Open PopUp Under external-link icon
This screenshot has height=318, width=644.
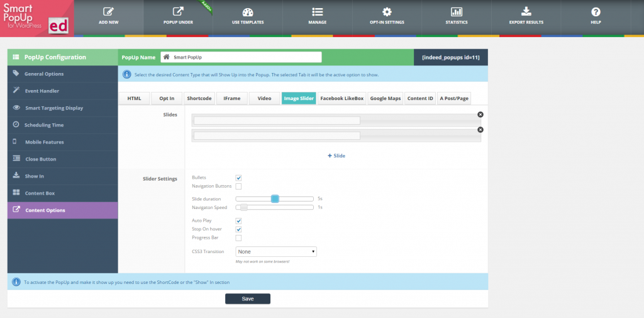(x=178, y=11)
